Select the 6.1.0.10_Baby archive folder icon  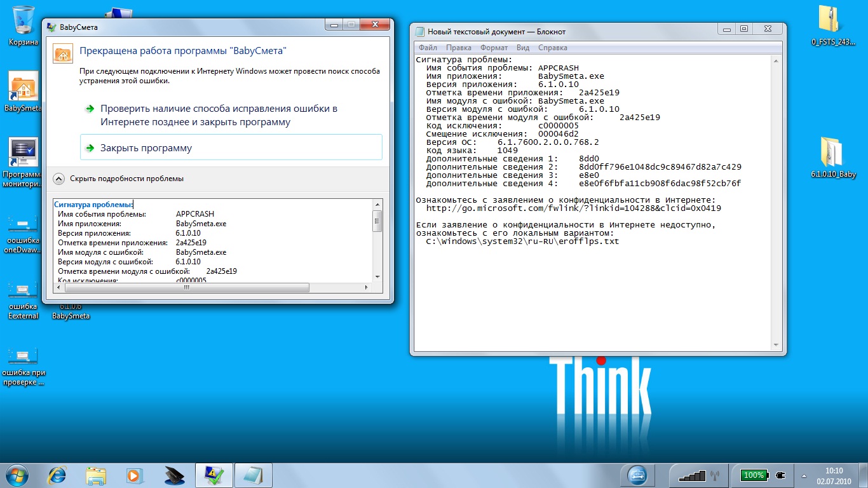point(833,157)
